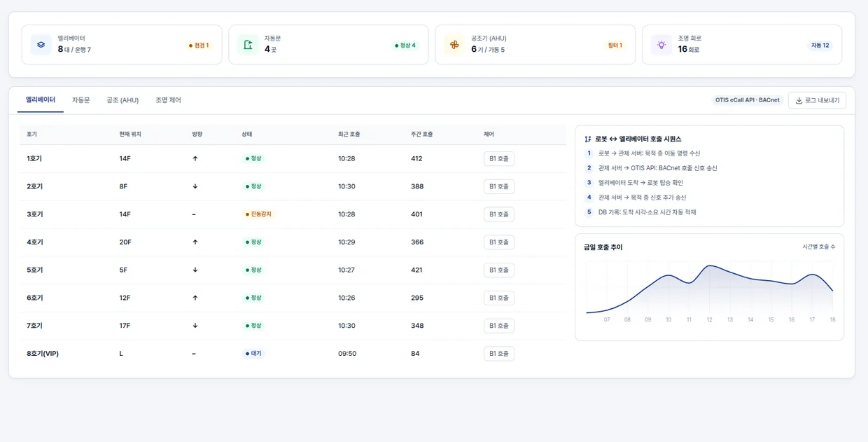Image resolution: width=868 pixels, height=442 pixels.
Task: Click current position 20F of 4호기
Action: 125,242
